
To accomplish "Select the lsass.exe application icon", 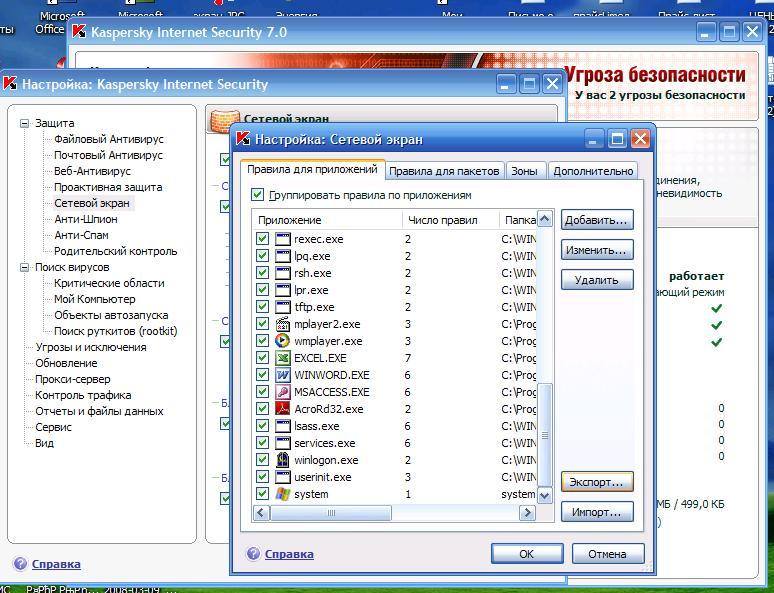I will click(x=283, y=426).
